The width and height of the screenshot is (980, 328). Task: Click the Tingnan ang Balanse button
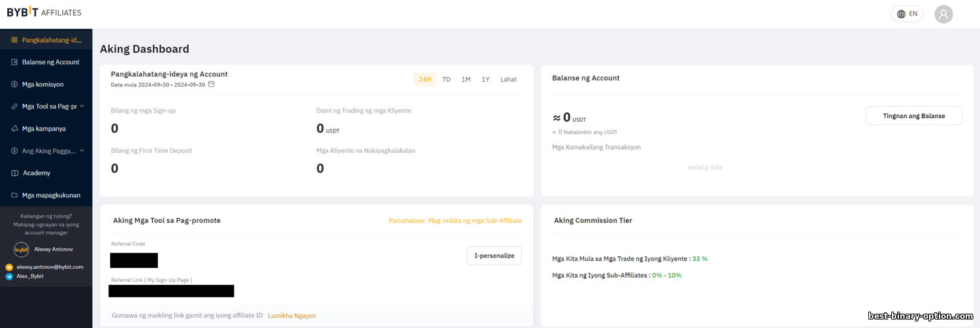[x=913, y=116]
